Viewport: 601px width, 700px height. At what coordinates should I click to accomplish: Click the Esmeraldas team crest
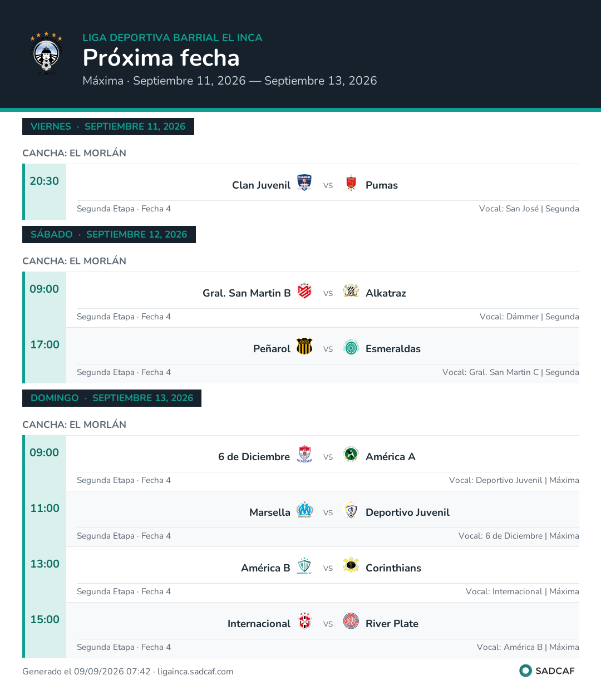(351, 346)
